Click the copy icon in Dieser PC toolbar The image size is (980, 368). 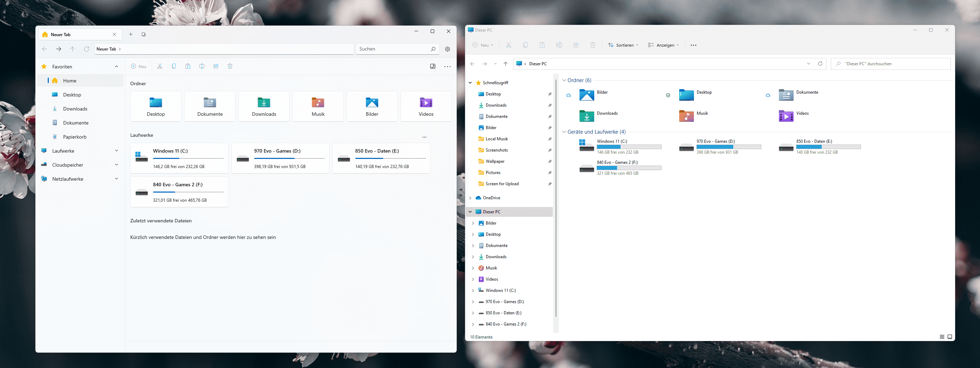pos(525,45)
